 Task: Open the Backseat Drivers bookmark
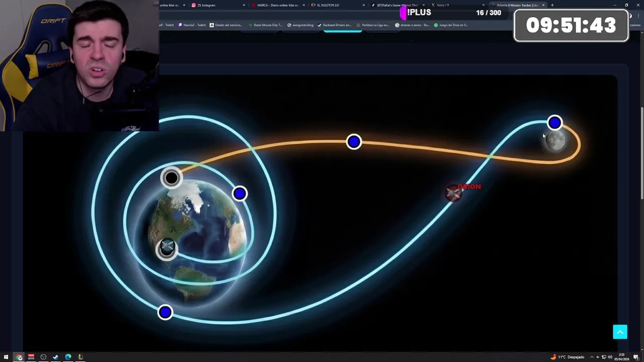point(334,25)
